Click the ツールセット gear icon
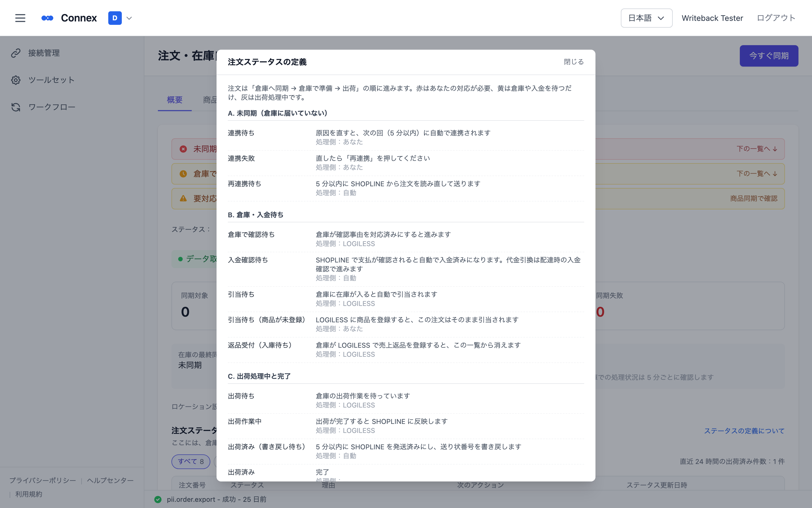812x508 pixels. [16, 80]
